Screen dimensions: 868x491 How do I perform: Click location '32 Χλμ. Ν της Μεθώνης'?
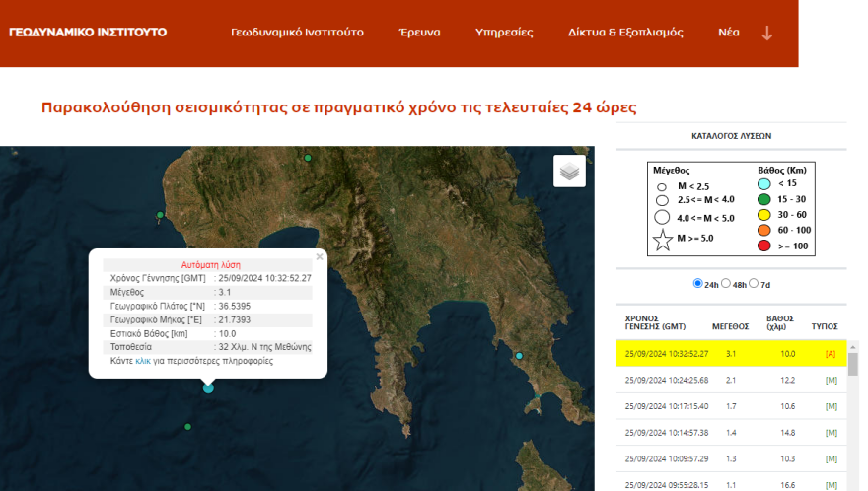click(x=264, y=347)
